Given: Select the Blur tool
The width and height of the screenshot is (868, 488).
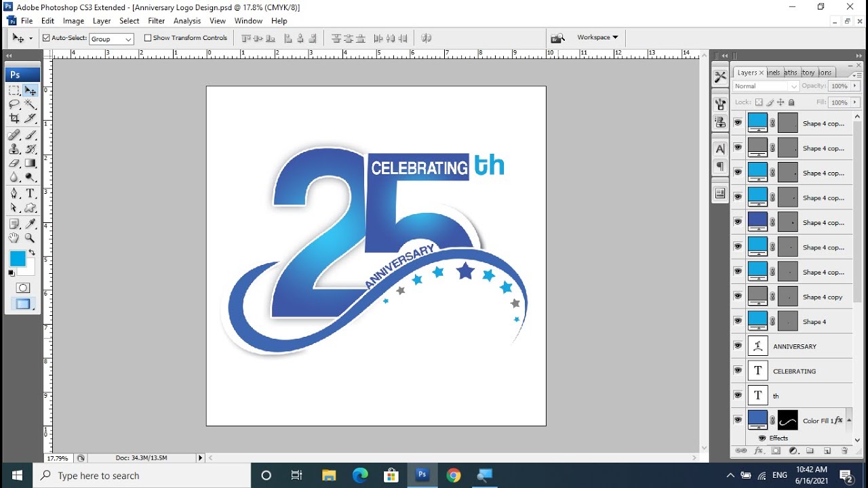Looking at the screenshot, I should point(14,177).
